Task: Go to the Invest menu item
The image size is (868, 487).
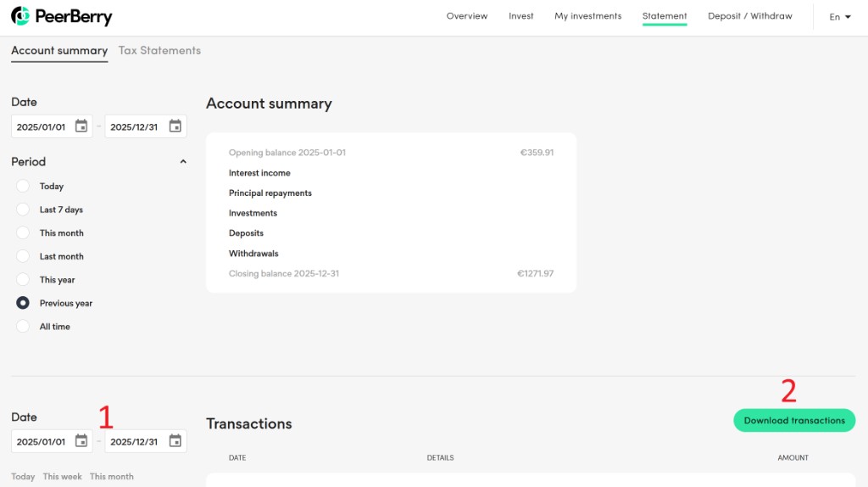Action: tap(520, 16)
